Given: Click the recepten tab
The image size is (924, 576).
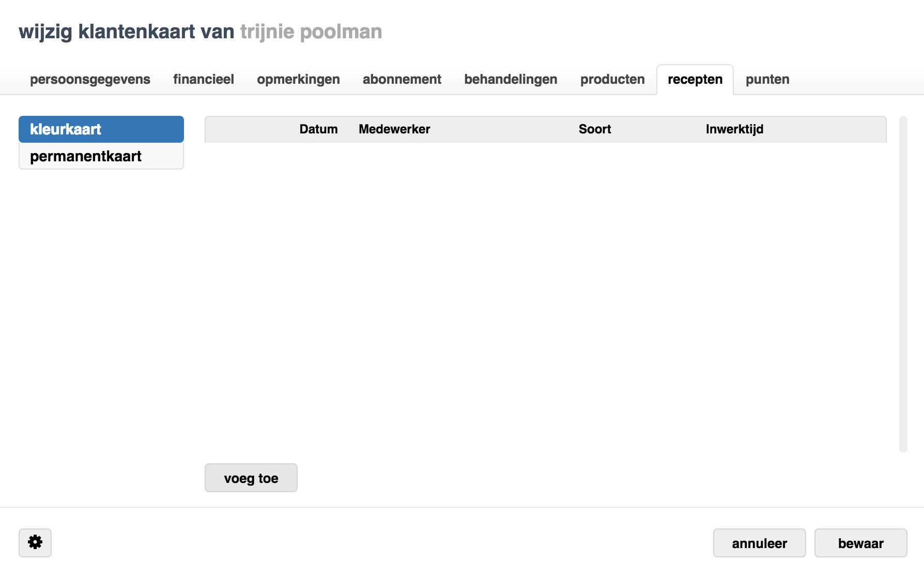Looking at the screenshot, I should point(695,80).
